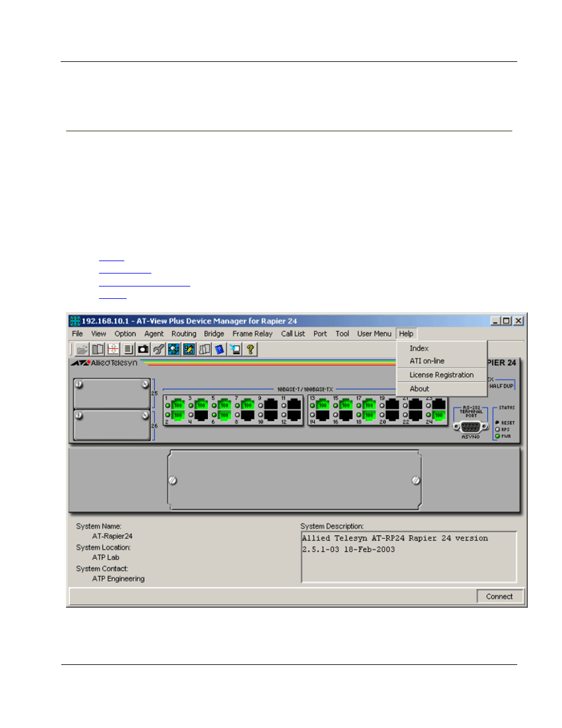Click the blue network light toolbar icon

(x=174, y=350)
